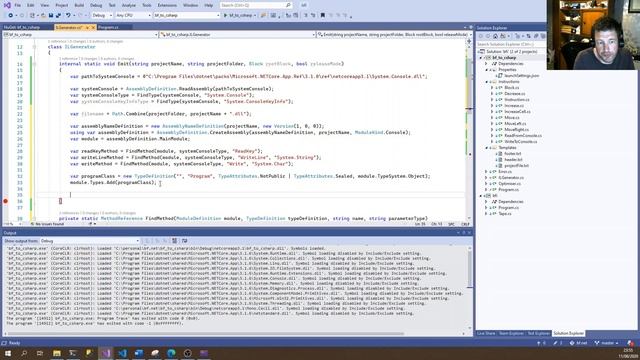Switch to the Program.cs editor tab
Screen dimensions: 640x360
click(109, 27)
